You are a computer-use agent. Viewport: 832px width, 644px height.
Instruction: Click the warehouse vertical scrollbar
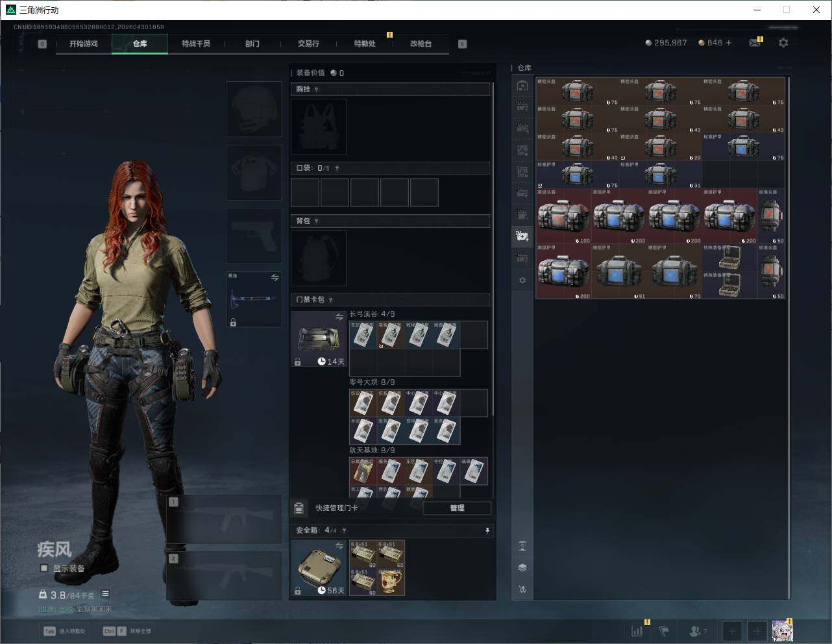point(789,338)
